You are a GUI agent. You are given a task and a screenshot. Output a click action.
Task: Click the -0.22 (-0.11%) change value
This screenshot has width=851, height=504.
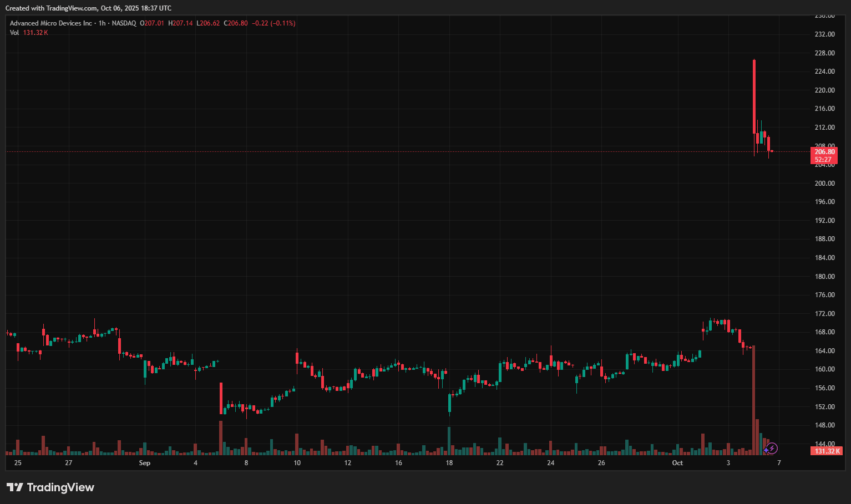pyautogui.click(x=273, y=23)
